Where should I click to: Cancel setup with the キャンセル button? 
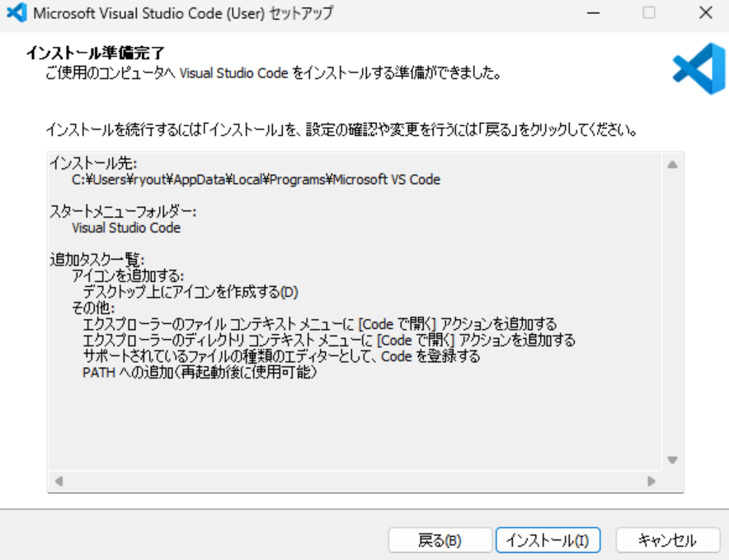click(667, 541)
